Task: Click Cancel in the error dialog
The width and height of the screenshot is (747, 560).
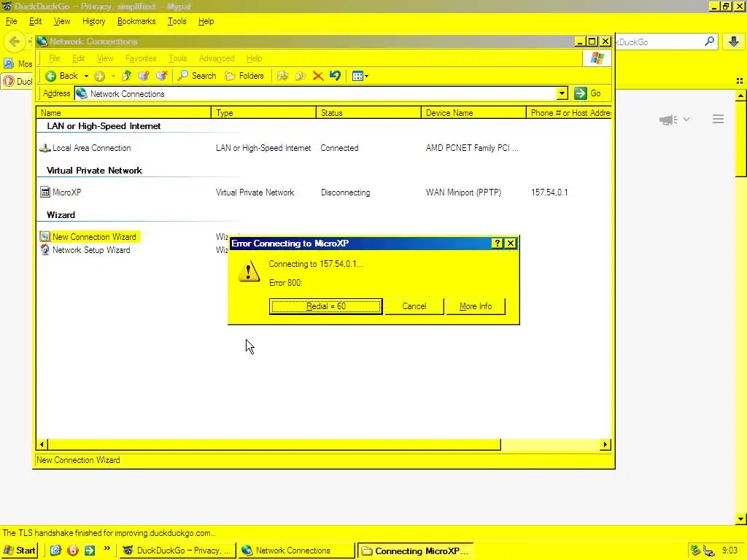Action: pyautogui.click(x=414, y=306)
